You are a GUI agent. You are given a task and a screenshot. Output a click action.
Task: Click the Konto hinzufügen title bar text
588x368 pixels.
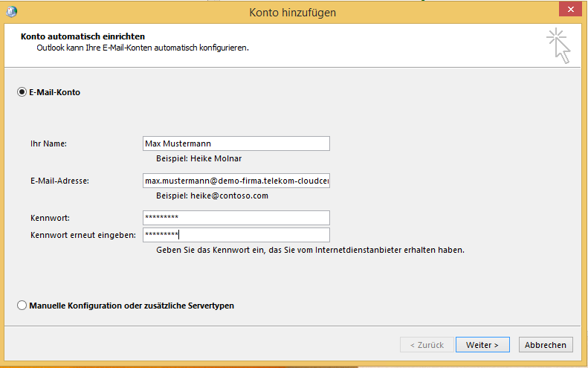tap(294, 12)
